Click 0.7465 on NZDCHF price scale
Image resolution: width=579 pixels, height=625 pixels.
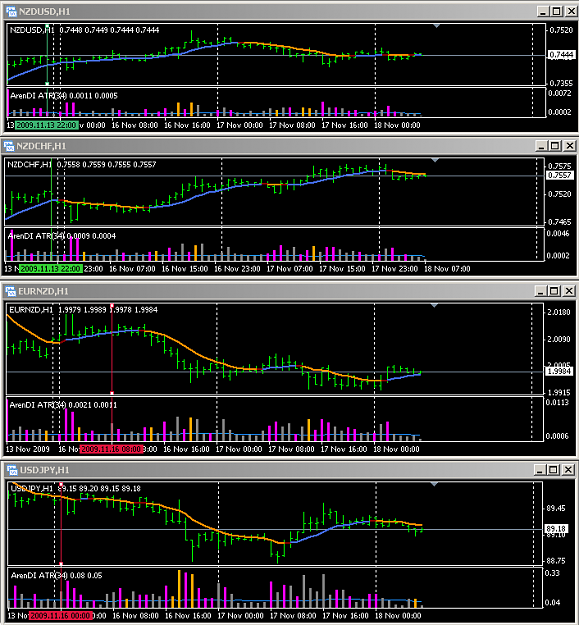(x=560, y=222)
